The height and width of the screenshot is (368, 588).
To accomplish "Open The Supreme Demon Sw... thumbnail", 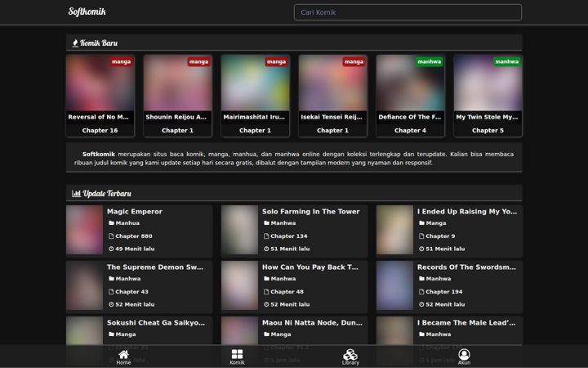I will tap(84, 285).
